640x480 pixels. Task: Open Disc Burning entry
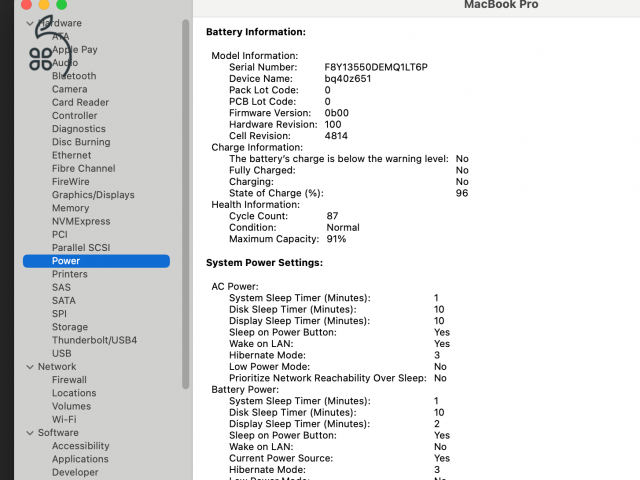81,142
